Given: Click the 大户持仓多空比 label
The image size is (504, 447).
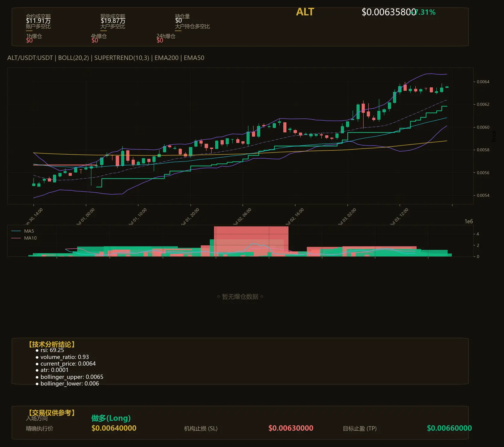Looking at the screenshot, I should pyautogui.click(x=192, y=27).
